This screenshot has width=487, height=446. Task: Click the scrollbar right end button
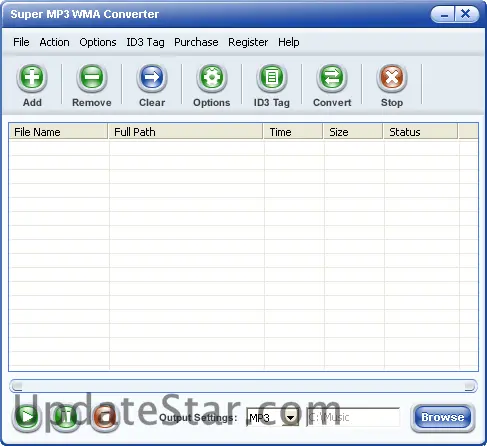(x=470, y=386)
